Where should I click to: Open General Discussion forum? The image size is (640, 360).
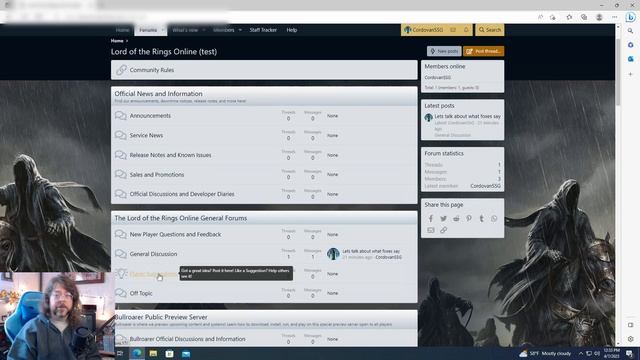tap(153, 253)
